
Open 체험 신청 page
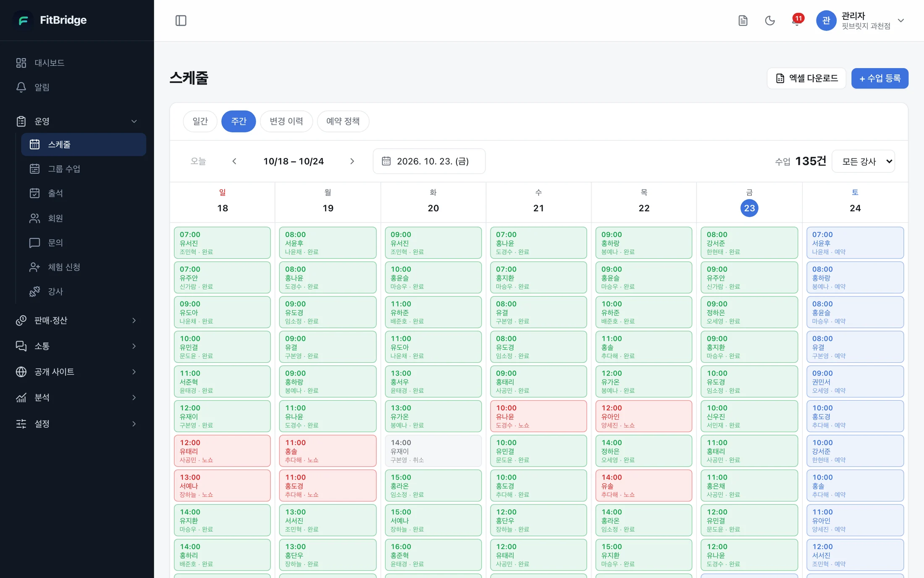coord(84,267)
